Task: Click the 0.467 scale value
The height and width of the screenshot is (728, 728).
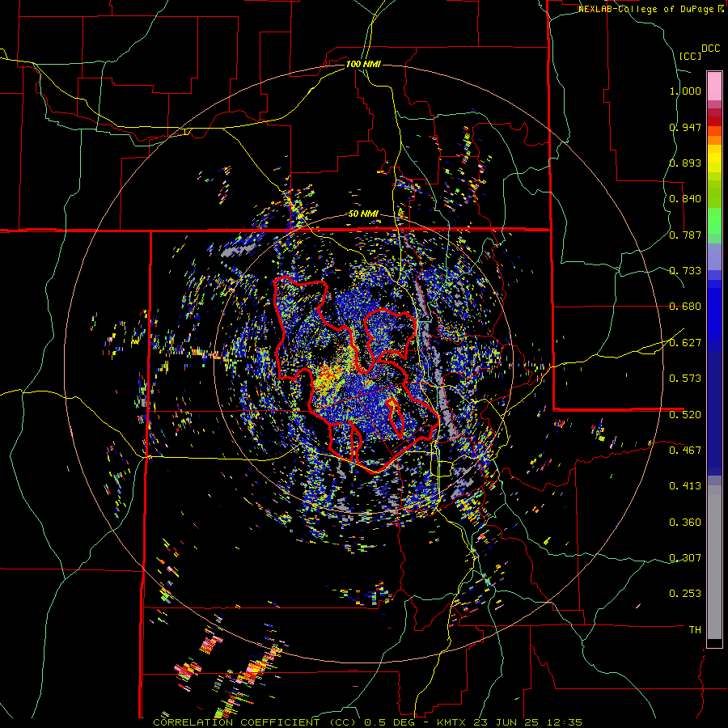Action: pyautogui.click(x=685, y=451)
